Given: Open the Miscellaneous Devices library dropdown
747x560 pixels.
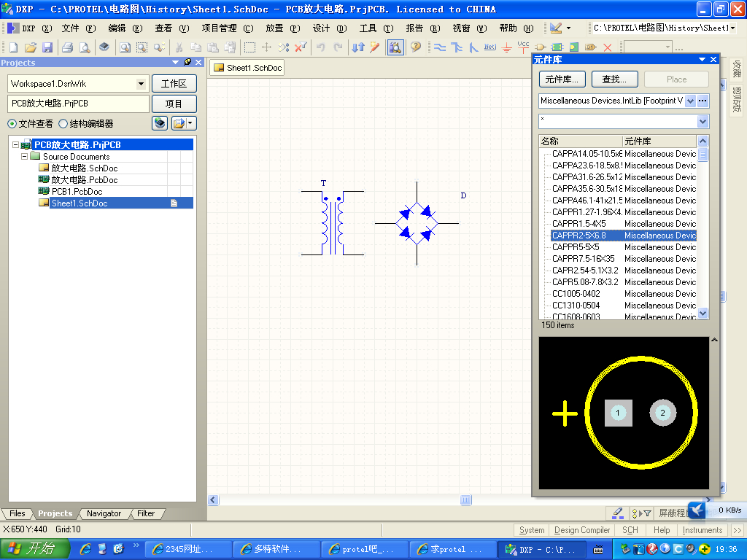Looking at the screenshot, I should pos(690,101).
